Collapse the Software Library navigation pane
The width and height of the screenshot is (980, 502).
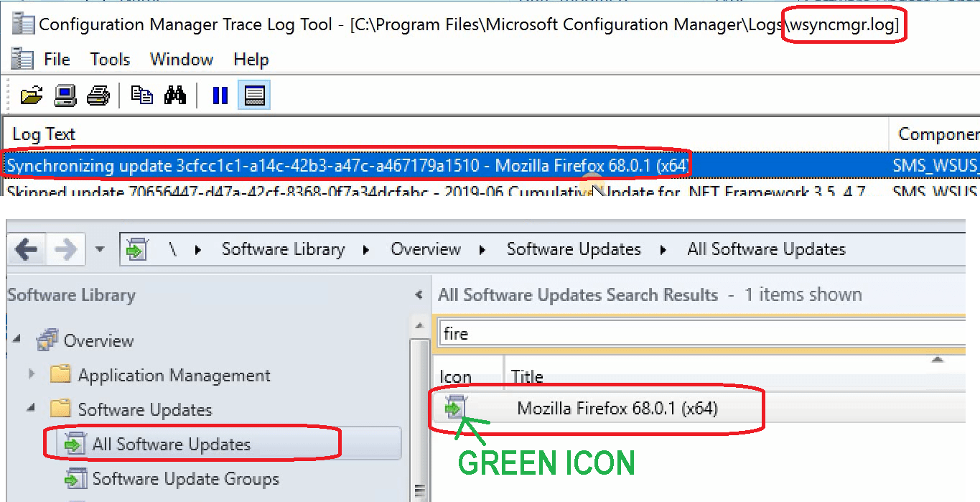click(x=419, y=294)
